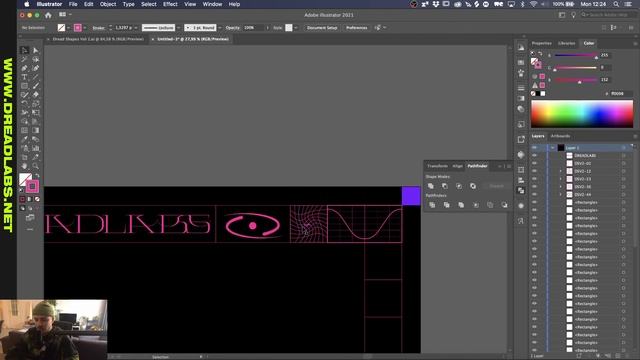Hide the DSV2-36 sublayer
Viewport: 640px width, 360px height.
[534, 187]
